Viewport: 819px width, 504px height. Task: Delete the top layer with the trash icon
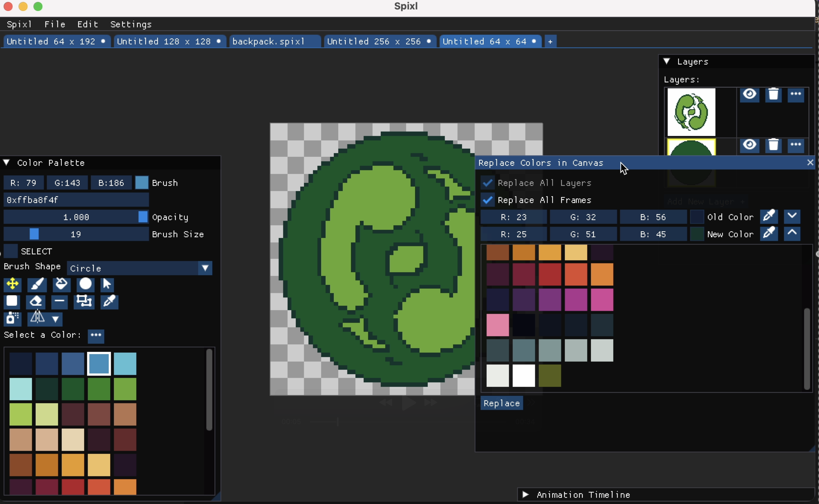click(773, 95)
